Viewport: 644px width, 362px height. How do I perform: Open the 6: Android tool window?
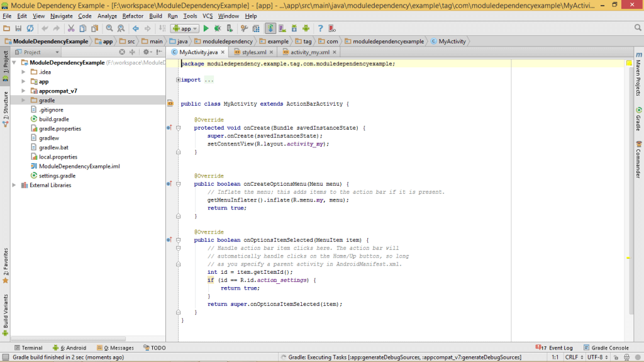(69, 348)
